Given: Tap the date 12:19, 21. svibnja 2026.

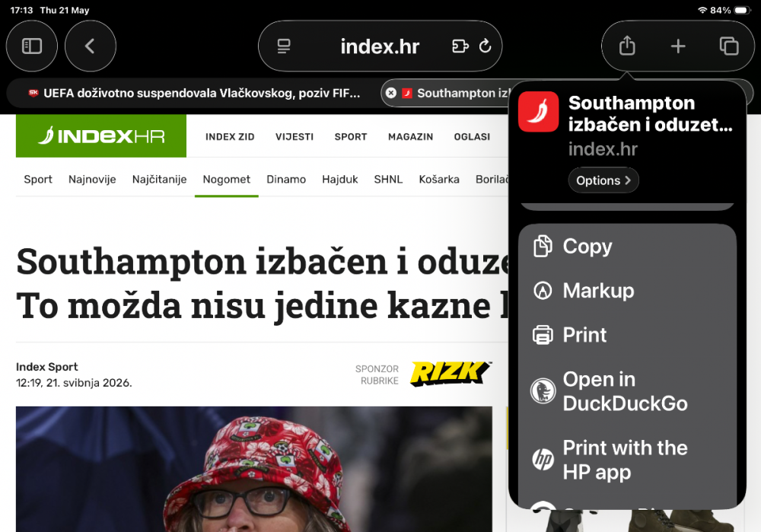Looking at the screenshot, I should coord(74,383).
